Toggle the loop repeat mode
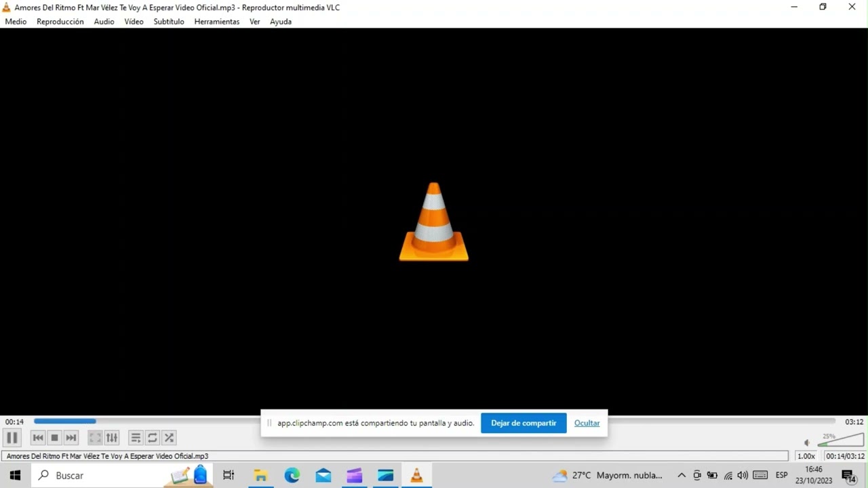The image size is (868, 488). tap(153, 438)
